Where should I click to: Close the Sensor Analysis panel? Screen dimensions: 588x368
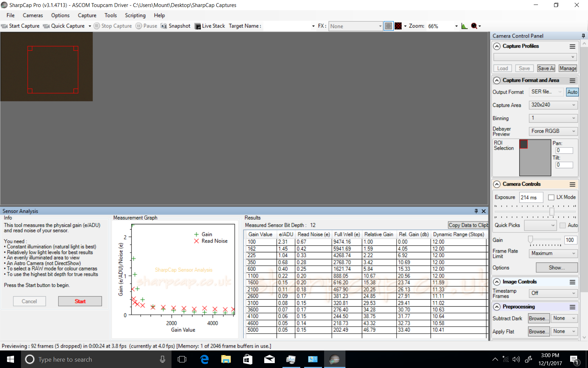(484, 211)
